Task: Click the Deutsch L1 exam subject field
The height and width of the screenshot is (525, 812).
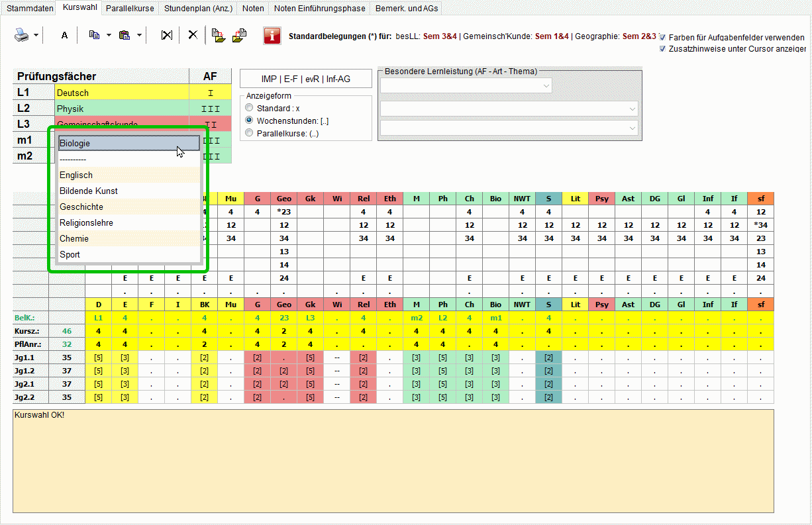Action: (x=121, y=93)
